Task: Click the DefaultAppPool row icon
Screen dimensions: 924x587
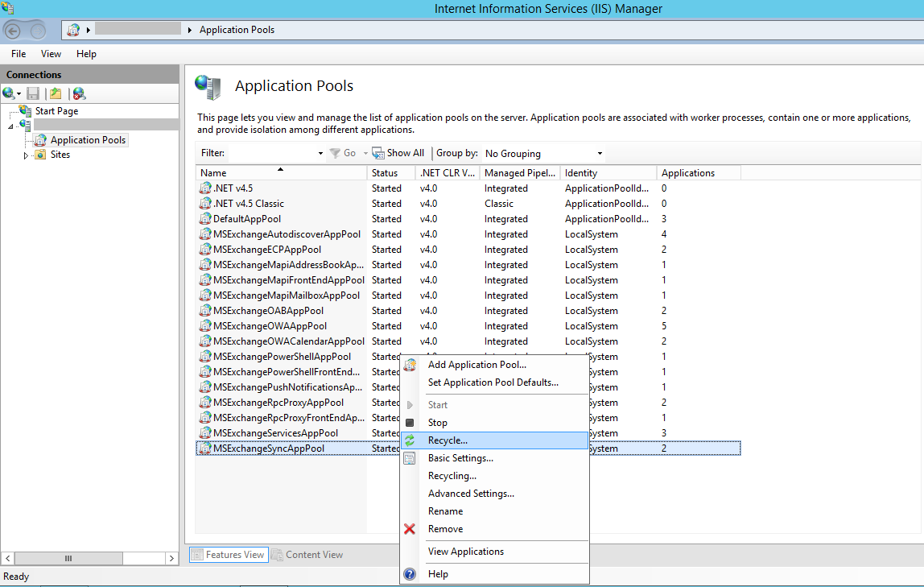Action: tap(205, 219)
